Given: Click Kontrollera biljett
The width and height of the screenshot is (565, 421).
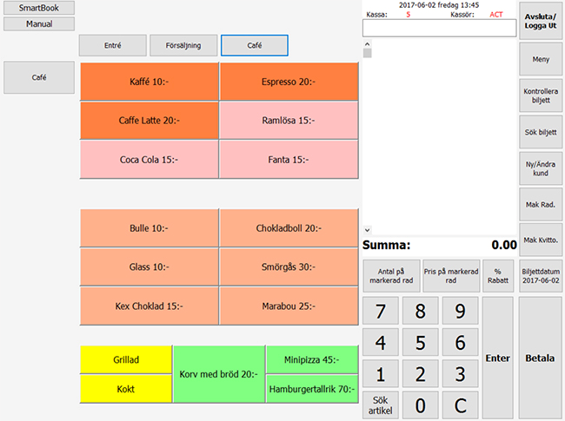Looking at the screenshot, I should click(540, 96).
